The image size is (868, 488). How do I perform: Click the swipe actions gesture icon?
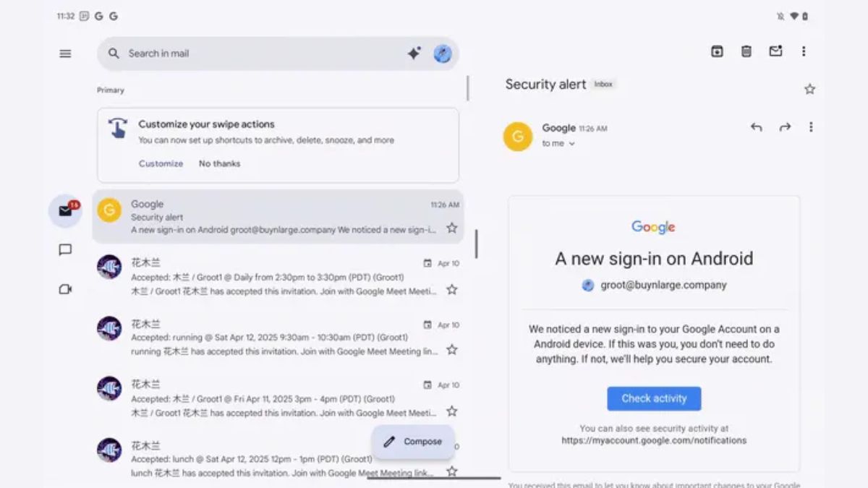[x=118, y=128]
